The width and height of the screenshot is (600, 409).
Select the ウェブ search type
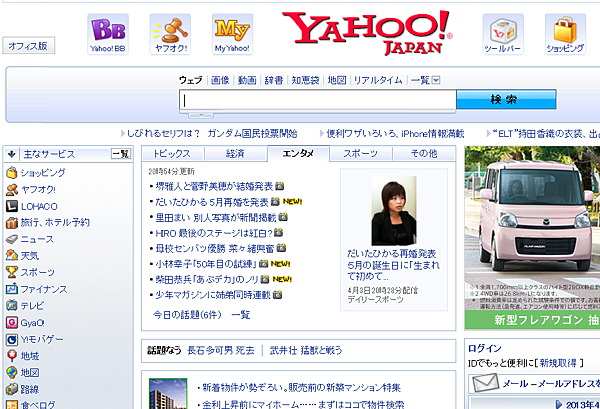click(x=191, y=80)
